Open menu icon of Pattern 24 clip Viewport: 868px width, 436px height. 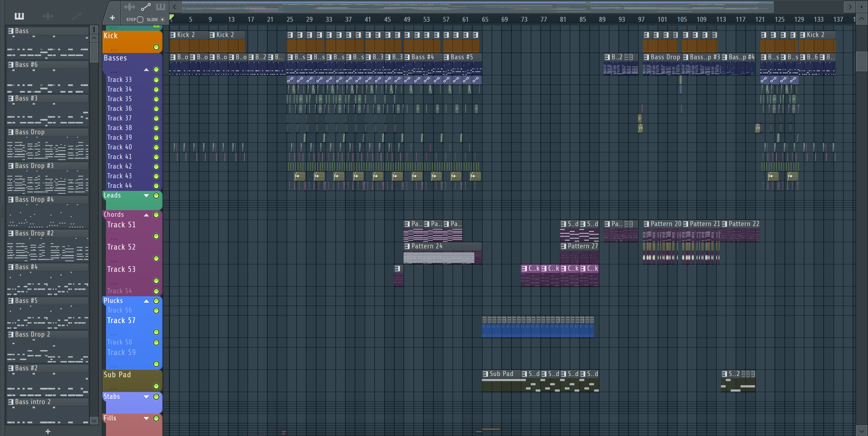[407, 246]
